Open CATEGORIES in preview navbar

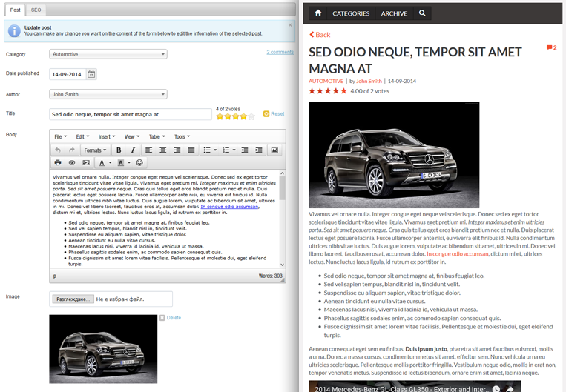click(351, 13)
